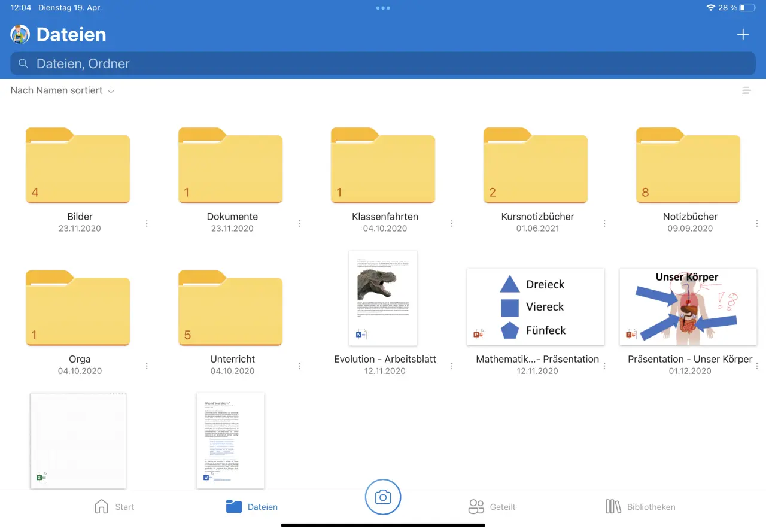Image resolution: width=766 pixels, height=532 pixels.
Task: Open the account profile avatar
Action: pos(19,34)
